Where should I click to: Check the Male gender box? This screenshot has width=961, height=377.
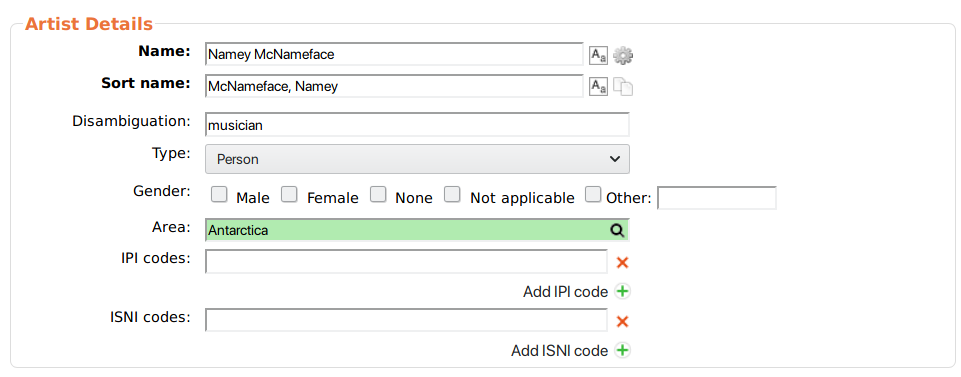click(x=219, y=195)
